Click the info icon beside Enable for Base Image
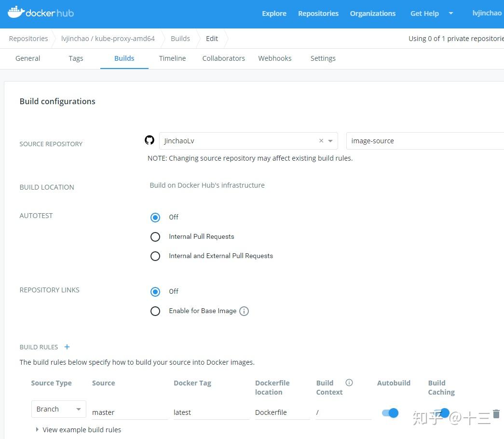This screenshot has width=504, height=439. pos(244,311)
